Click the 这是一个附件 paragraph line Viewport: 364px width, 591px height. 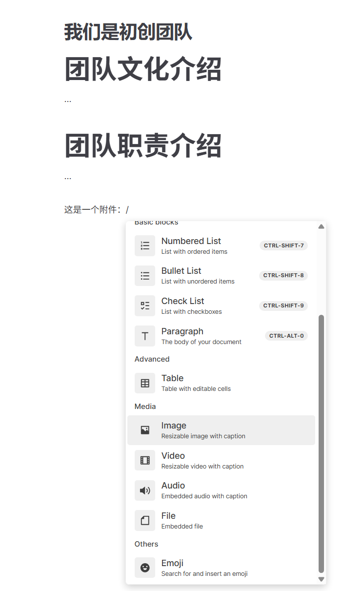point(97,210)
